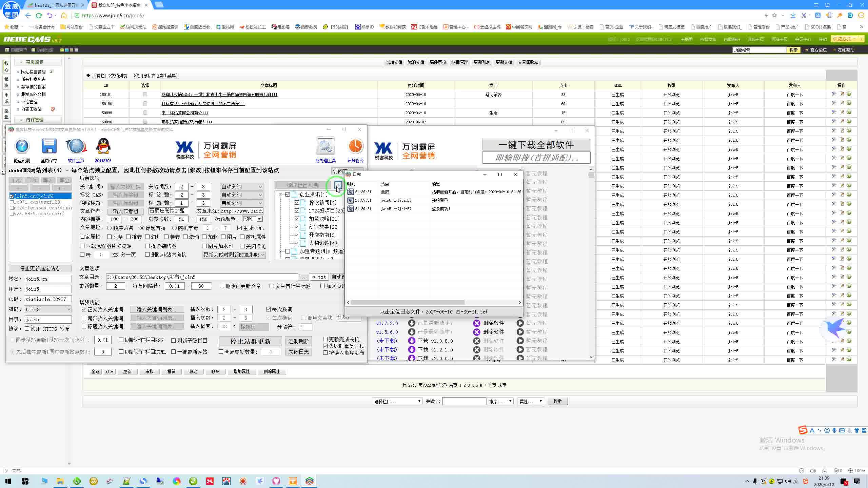
Task: Open the 自动分词 dropdown for keywords
Action: point(241,186)
